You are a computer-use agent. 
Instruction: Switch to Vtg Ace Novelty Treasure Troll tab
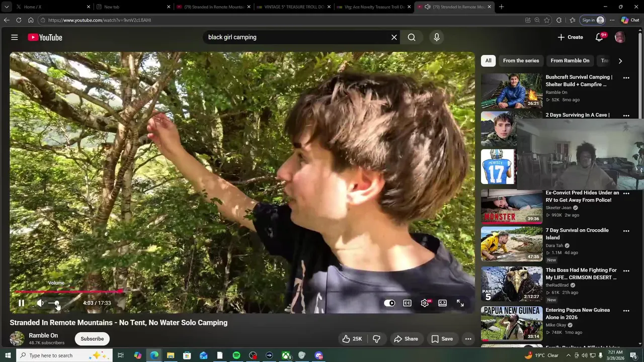[374, 7]
